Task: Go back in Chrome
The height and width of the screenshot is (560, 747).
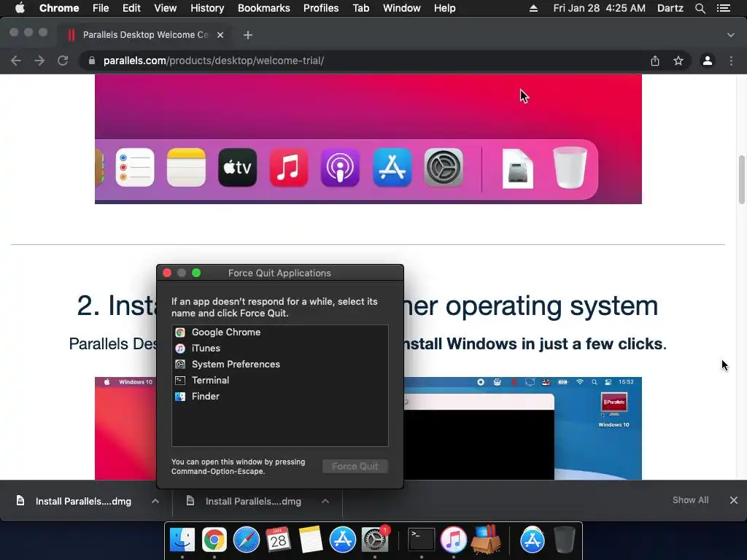Action: coord(16,61)
